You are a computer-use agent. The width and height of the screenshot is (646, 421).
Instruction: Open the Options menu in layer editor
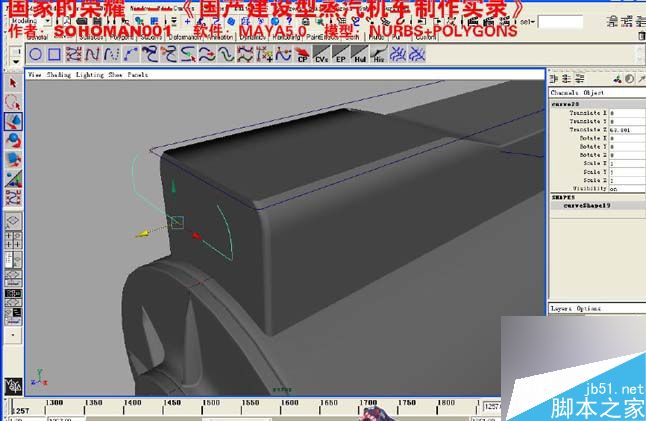(589, 308)
